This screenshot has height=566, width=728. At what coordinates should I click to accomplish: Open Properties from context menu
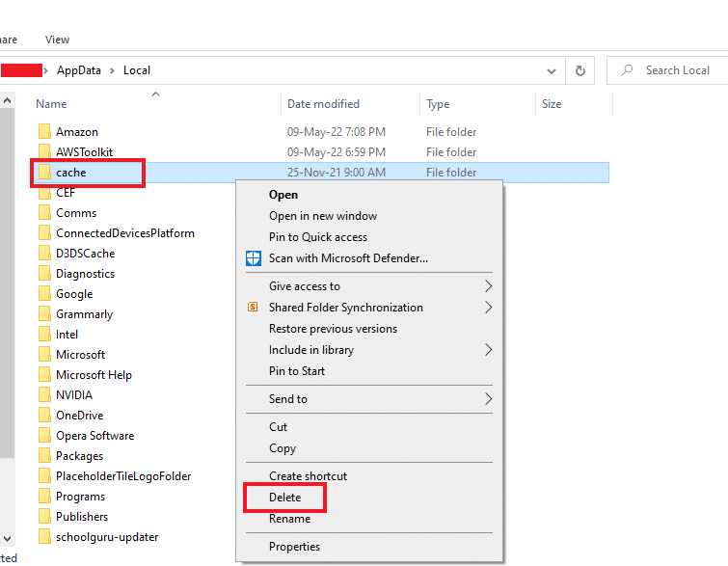294,547
